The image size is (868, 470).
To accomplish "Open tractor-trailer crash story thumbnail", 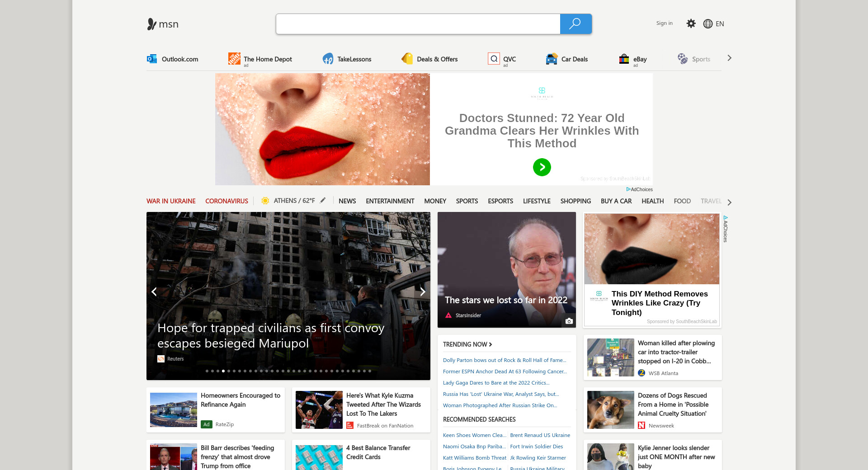I will click(611, 357).
